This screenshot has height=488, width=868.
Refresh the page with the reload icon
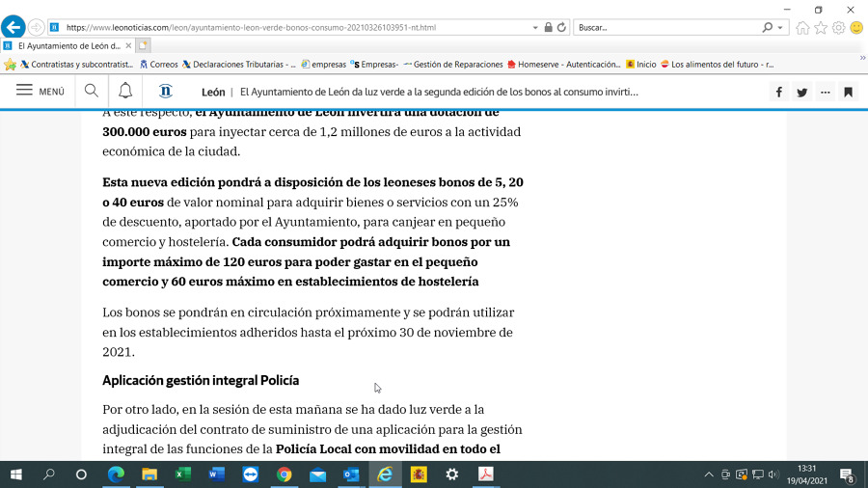click(561, 27)
